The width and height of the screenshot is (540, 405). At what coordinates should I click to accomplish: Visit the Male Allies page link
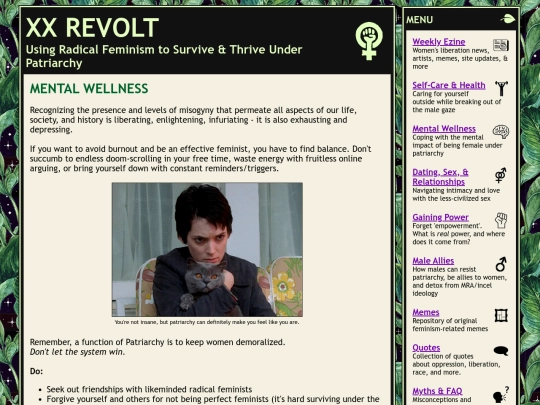click(433, 261)
